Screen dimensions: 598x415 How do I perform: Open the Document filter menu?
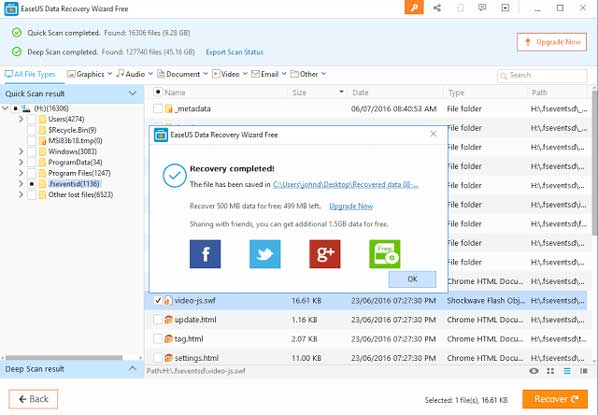coord(182,74)
